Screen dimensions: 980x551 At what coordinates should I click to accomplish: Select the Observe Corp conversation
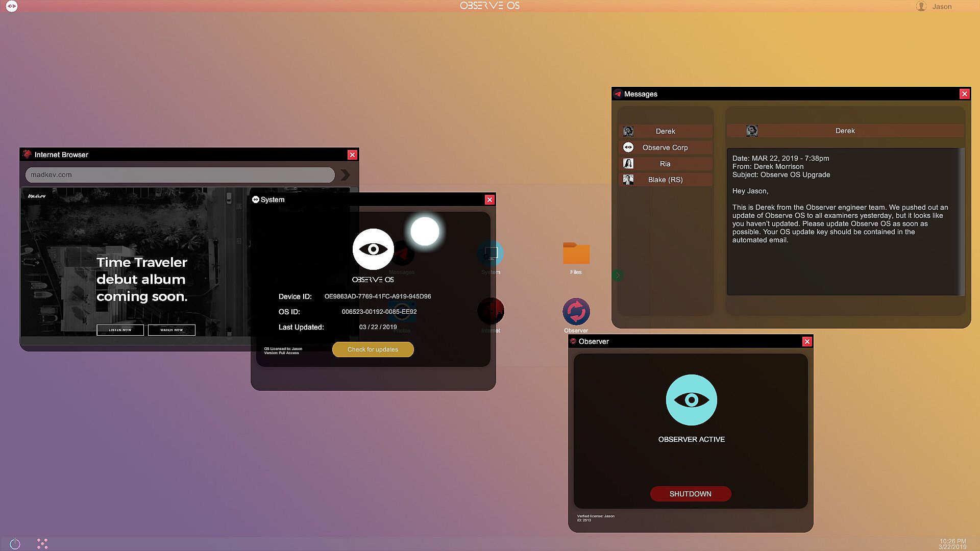coord(665,147)
